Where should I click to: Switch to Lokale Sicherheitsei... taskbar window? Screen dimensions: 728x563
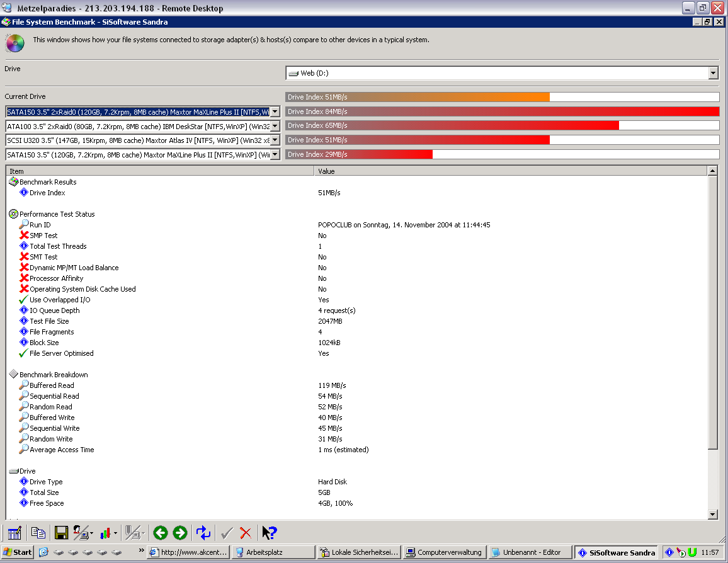coord(359,552)
